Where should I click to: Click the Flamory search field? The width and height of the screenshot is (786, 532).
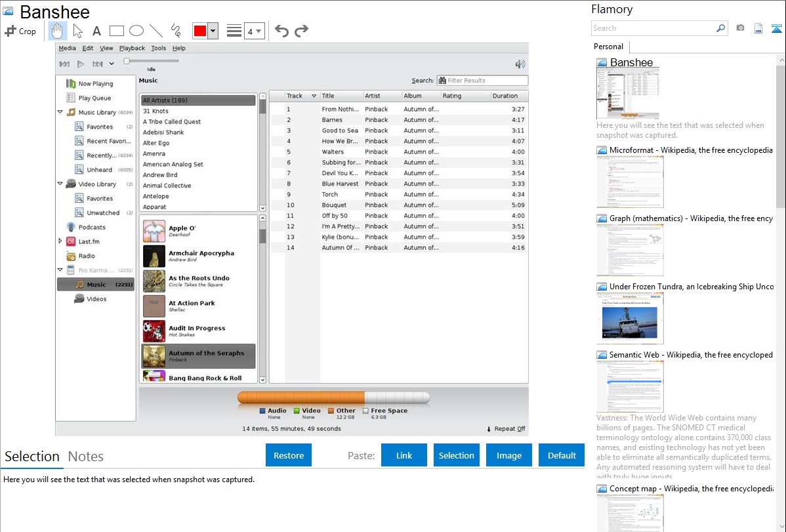coord(653,28)
